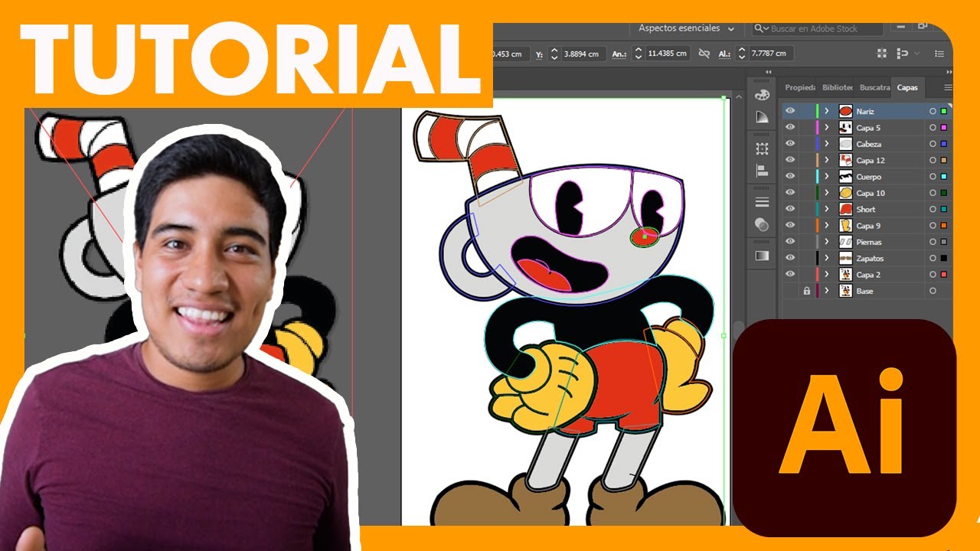
Task: Open the Align panel icon
Action: pos(762,171)
